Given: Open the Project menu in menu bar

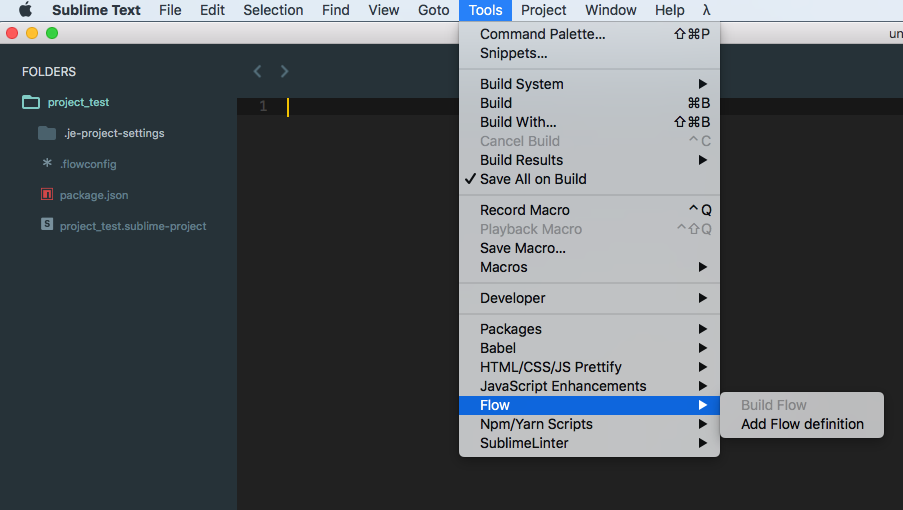Looking at the screenshot, I should click(x=543, y=10).
